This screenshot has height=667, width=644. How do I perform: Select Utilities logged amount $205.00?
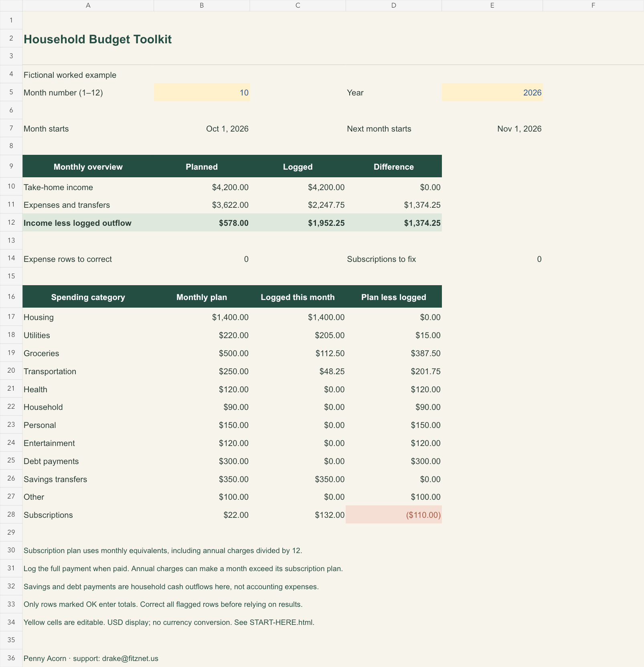(x=298, y=335)
